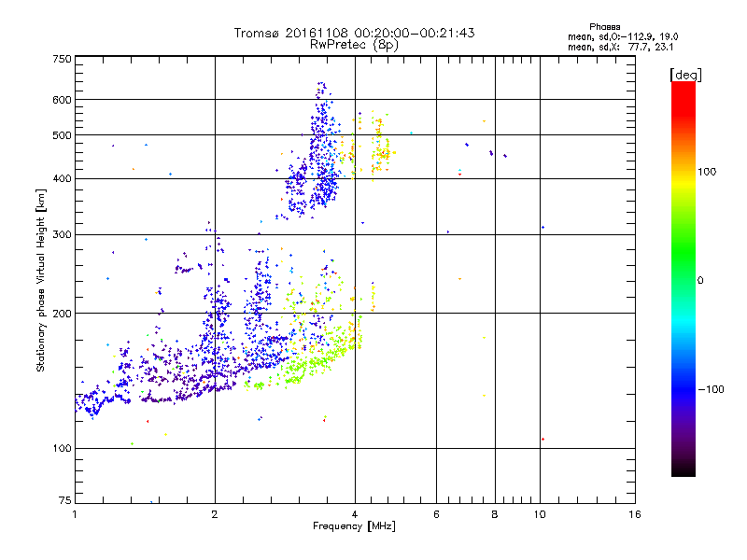Click the x-axis tick value '6'
The image size is (747, 560).
436,514
